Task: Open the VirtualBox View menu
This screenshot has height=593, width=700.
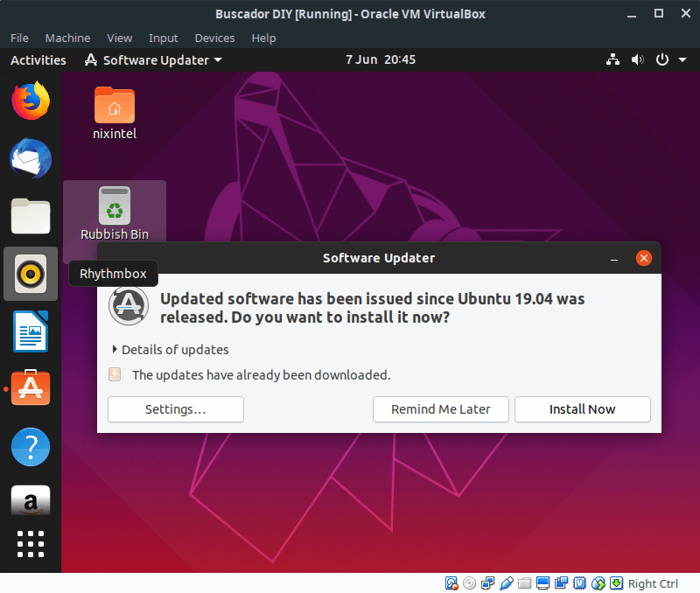Action: coord(120,38)
